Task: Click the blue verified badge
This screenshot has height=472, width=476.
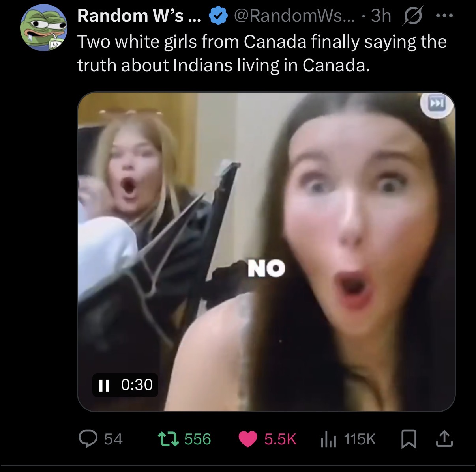Action: coord(218,16)
